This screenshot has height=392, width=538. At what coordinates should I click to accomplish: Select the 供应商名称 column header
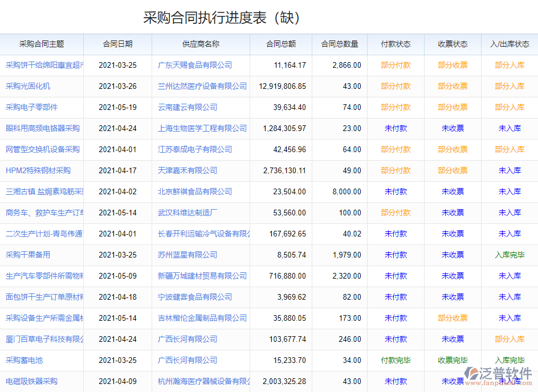point(201,44)
